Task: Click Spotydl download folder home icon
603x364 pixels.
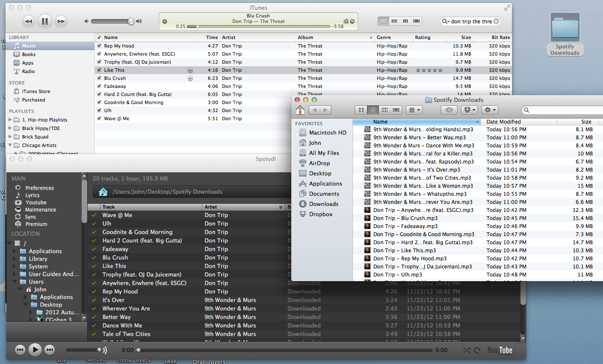Action: (x=103, y=192)
